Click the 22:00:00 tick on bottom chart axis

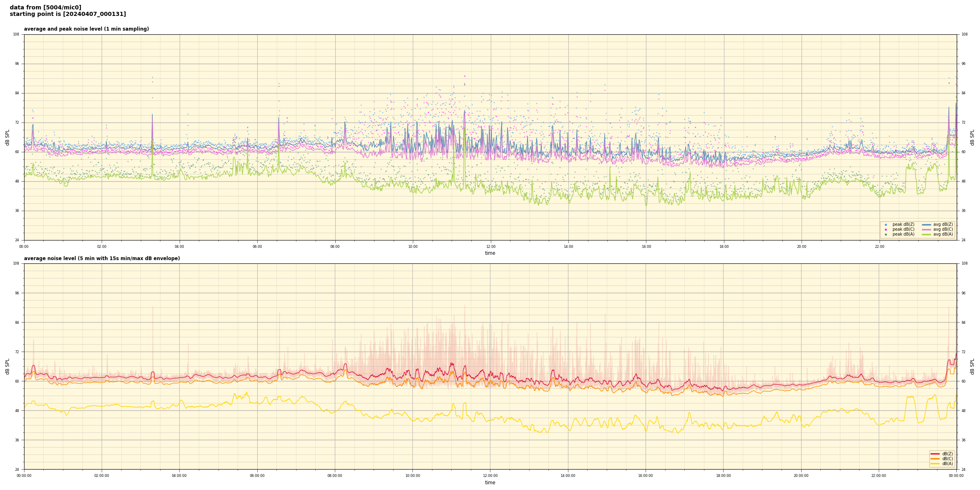coord(879,476)
